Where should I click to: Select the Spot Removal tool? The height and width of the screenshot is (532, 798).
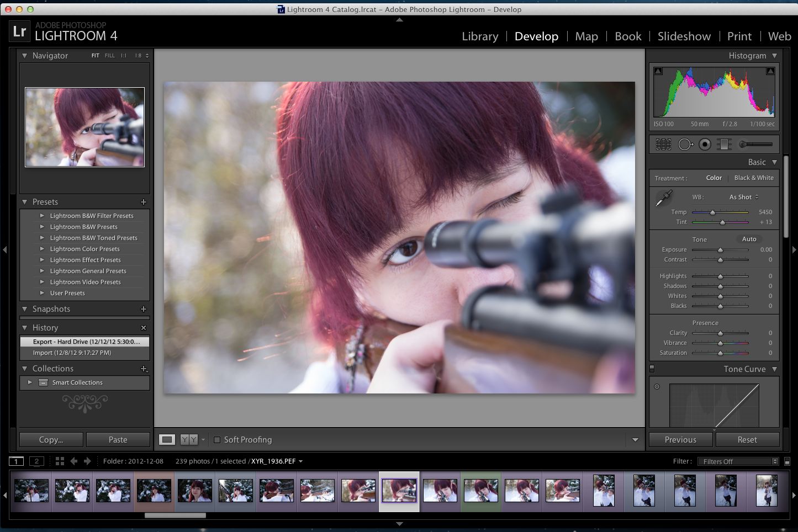[x=685, y=145]
